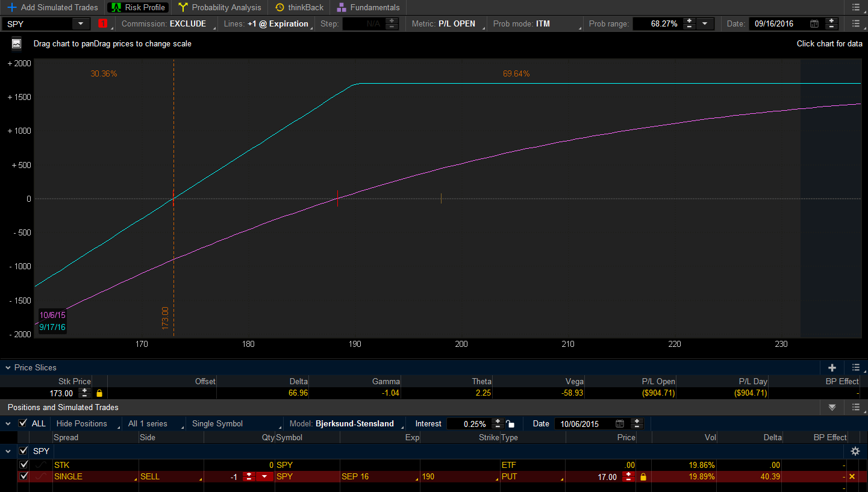Open the Price Slices list menu icon
Viewport: 868px width, 492px height.
pos(856,367)
